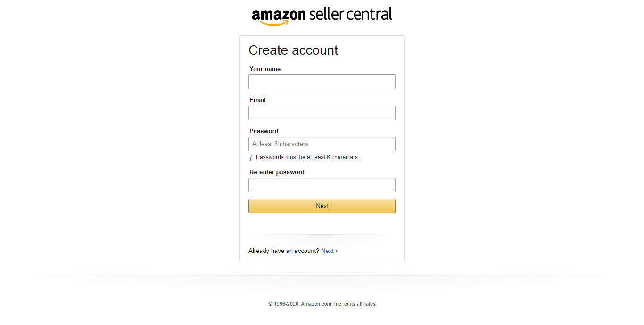Open the sign-in page via the Next link
The width and height of the screenshot is (644, 325).
(328, 251)
